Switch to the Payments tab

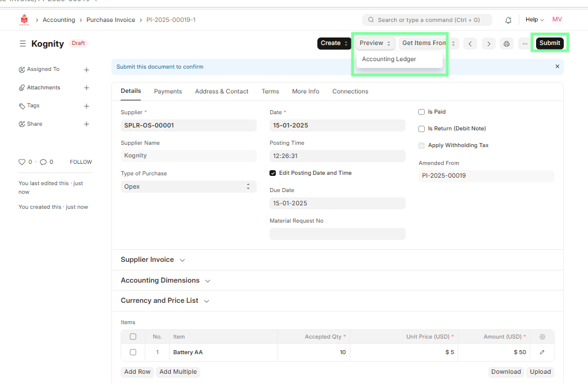tap(168, 91)
